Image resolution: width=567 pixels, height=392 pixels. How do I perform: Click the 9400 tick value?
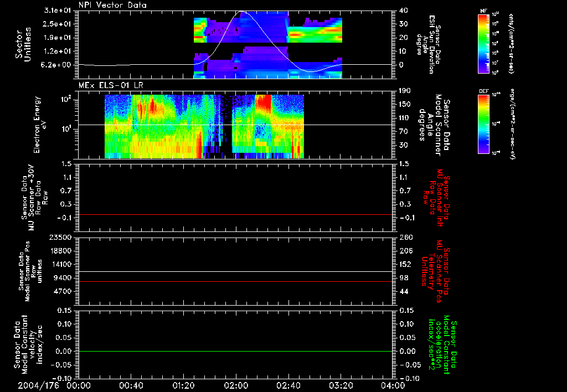[63, 278]
